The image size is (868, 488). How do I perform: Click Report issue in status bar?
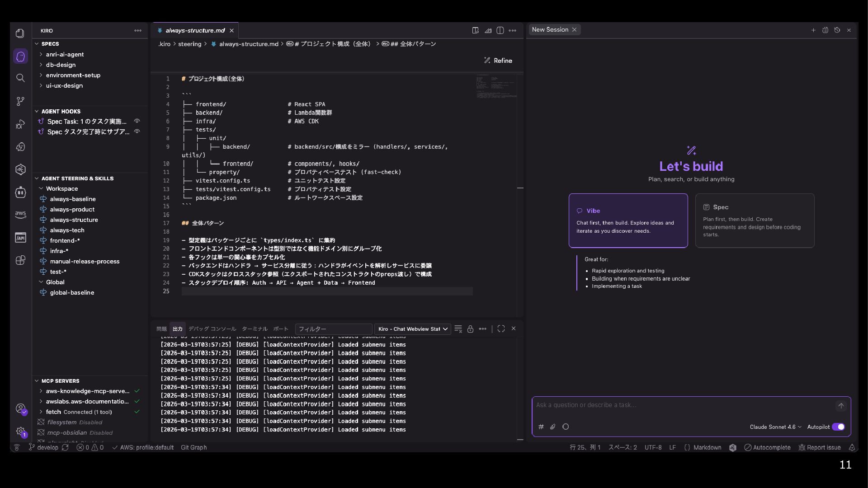click(x=820, y=447)
